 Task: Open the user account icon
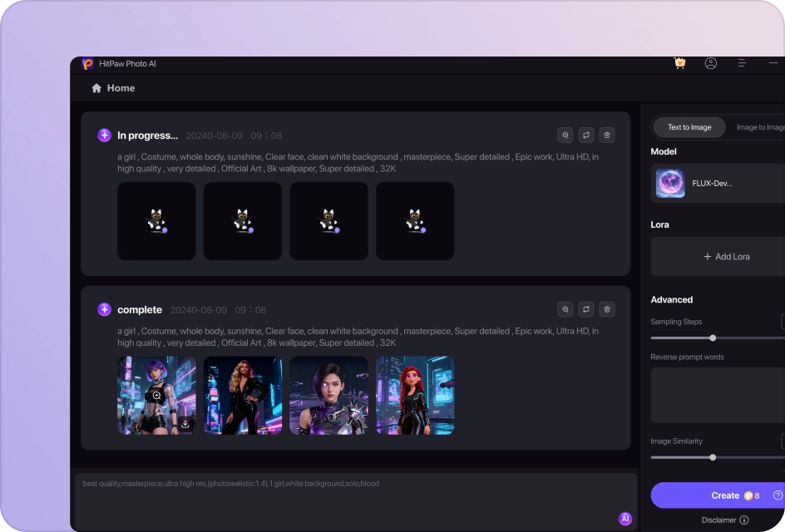coord(710,62)
